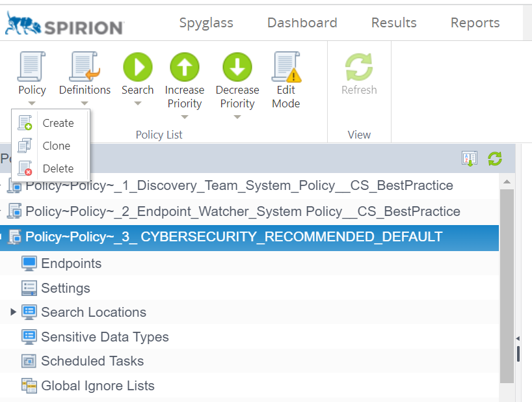Click the icon of the _3_CYBERSECURITY policy row

(x=14, y=236)
